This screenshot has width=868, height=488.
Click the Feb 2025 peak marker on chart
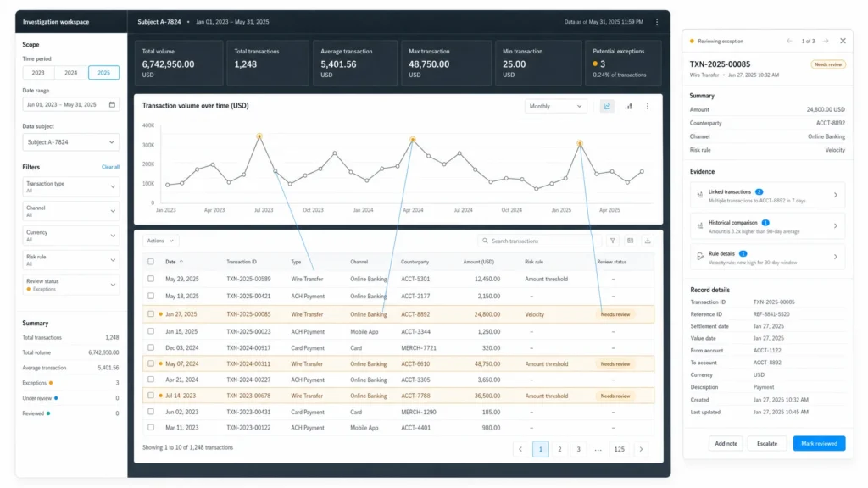tap(580, 143)
